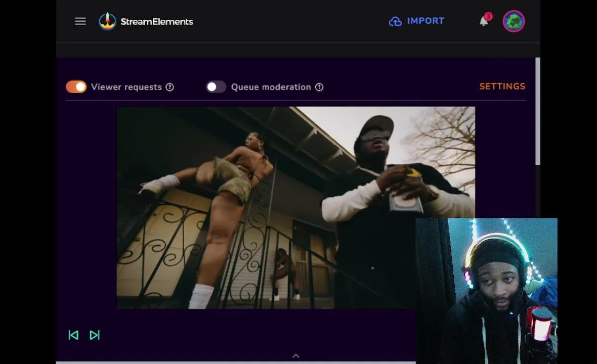Viewport: 597px width, 364px height.
Task: Click the media request video player
Action: tap(295, 208)
